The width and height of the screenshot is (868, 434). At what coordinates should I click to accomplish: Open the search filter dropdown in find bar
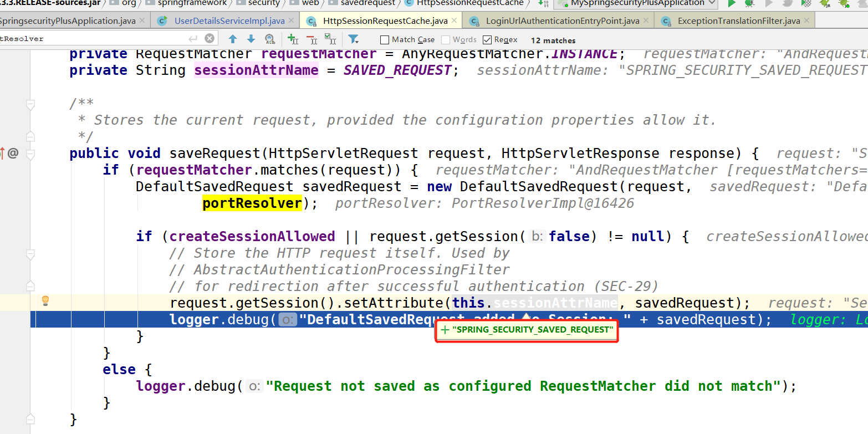coord(354,39)
